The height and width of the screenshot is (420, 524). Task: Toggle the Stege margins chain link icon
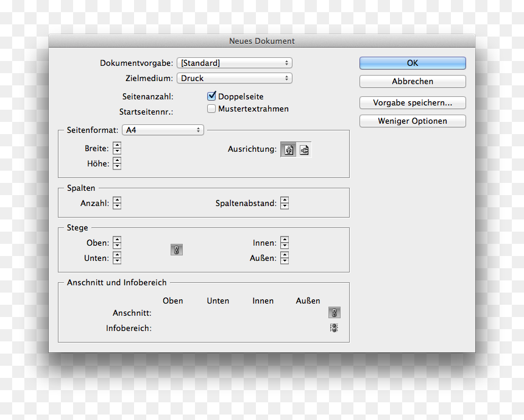pyautogui.click(x=177, y=250)
